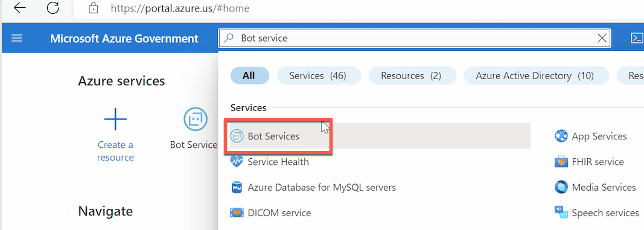Click the Service Health heart icon
Viewport: 644px width, 230px height.
pyautogui.click(x=237, y=162)
